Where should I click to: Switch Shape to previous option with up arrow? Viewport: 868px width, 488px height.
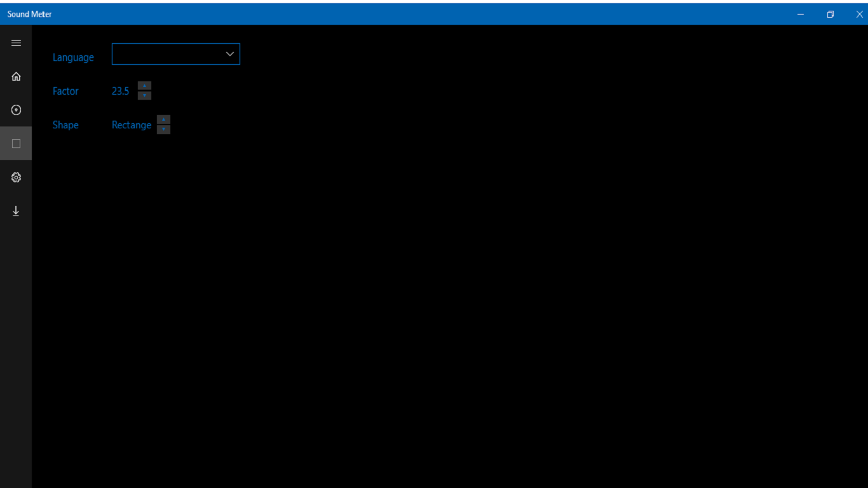[x=163, y=119]
